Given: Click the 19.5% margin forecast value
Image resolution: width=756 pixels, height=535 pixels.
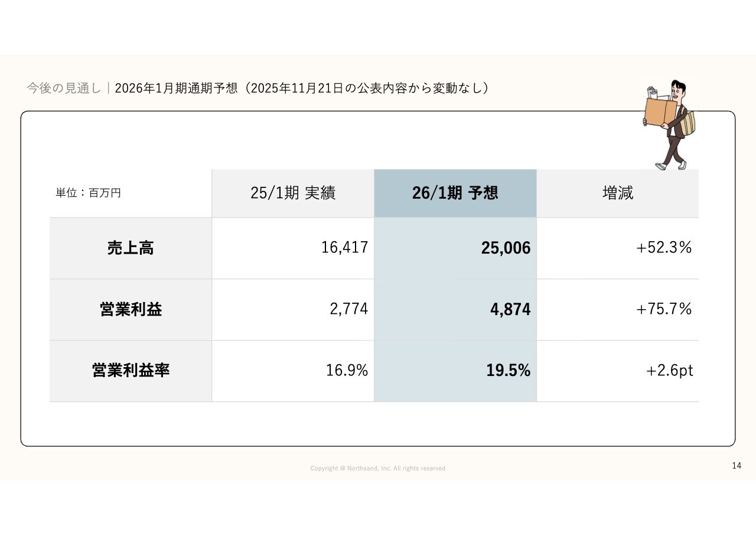Looking at the screenshot, I should tap(508, 371).
